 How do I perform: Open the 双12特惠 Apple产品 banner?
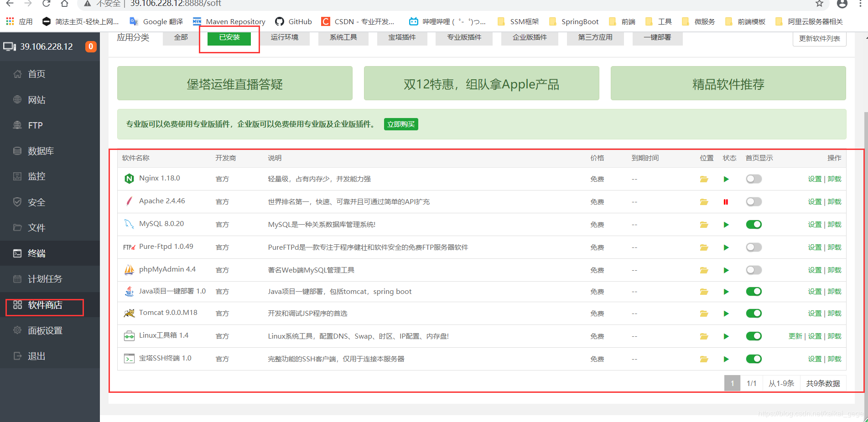pos(482,83)
